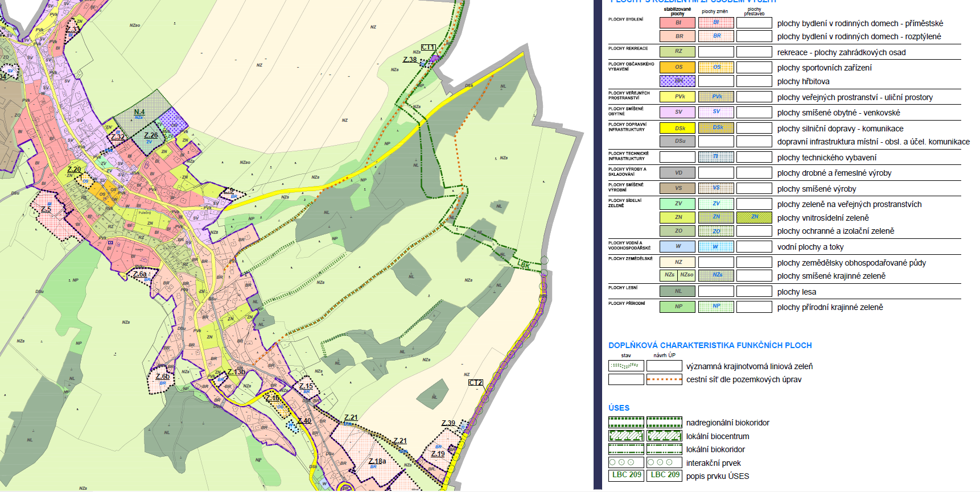Select the left nadregionální biokoridor symbol
The image size is (980, 492).
(x=626, y=422)
